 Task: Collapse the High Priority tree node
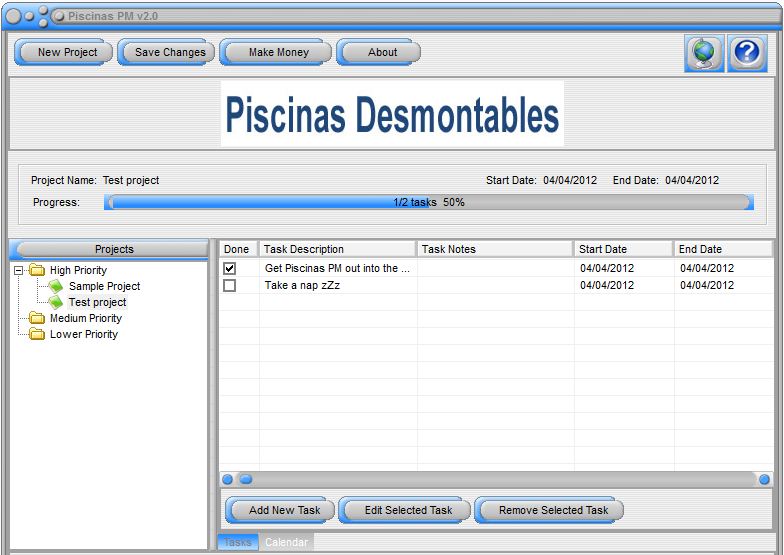click(x=18, y=270)
